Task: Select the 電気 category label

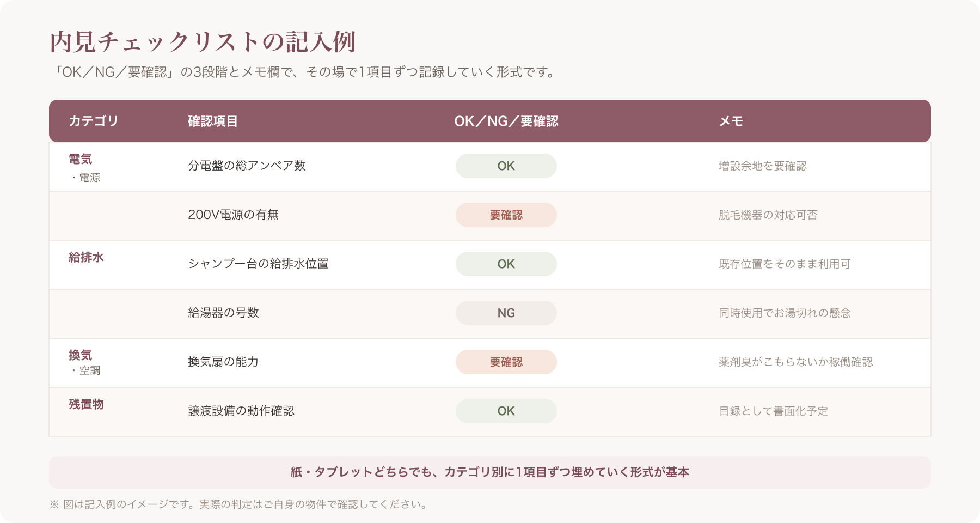Action: coord(81,159)
